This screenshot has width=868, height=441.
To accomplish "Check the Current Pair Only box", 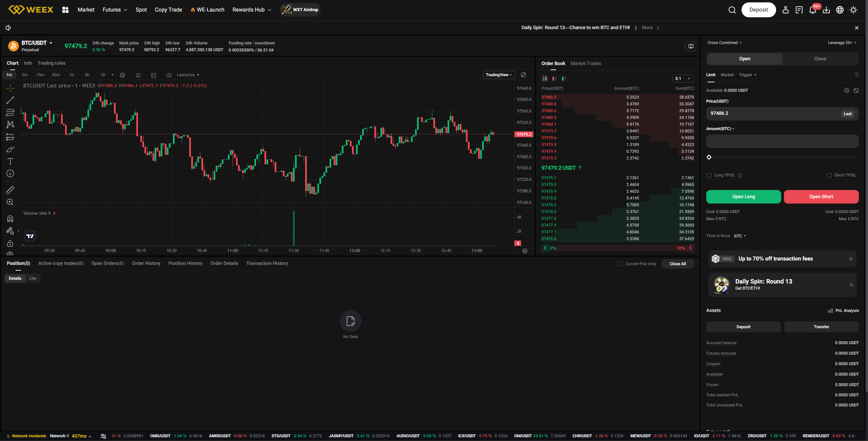I will pos(620,264).
